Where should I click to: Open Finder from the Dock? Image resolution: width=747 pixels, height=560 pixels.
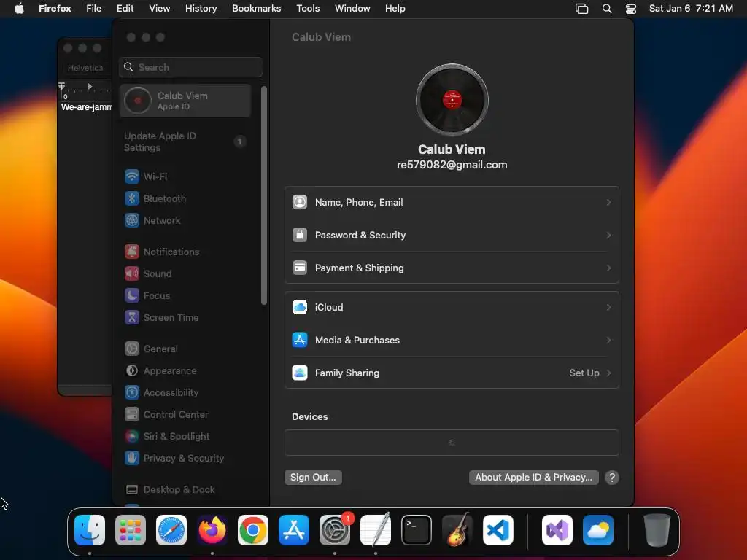(x=90, y=530)
